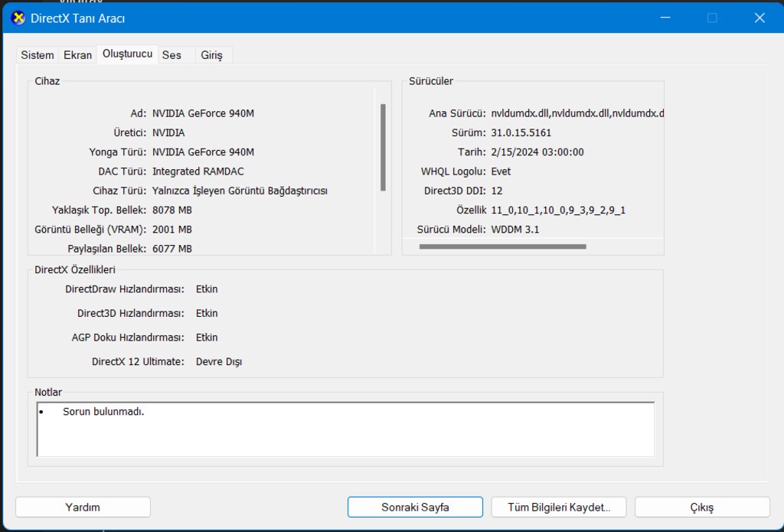Click the VRAM value 2001 MB
Screen dimensions: 784x532
click(x=172, y=230)
